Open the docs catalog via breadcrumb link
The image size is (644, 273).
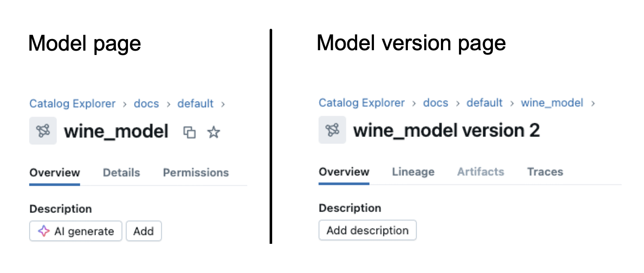(x=146, y=103)
